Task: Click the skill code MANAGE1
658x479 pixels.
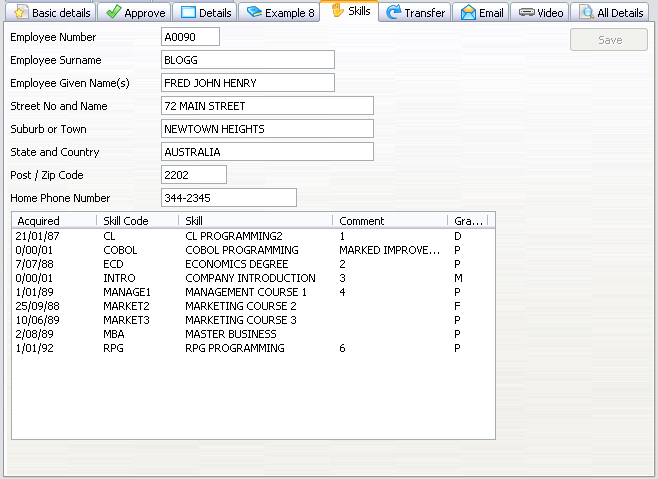Action: click(127, 292)
